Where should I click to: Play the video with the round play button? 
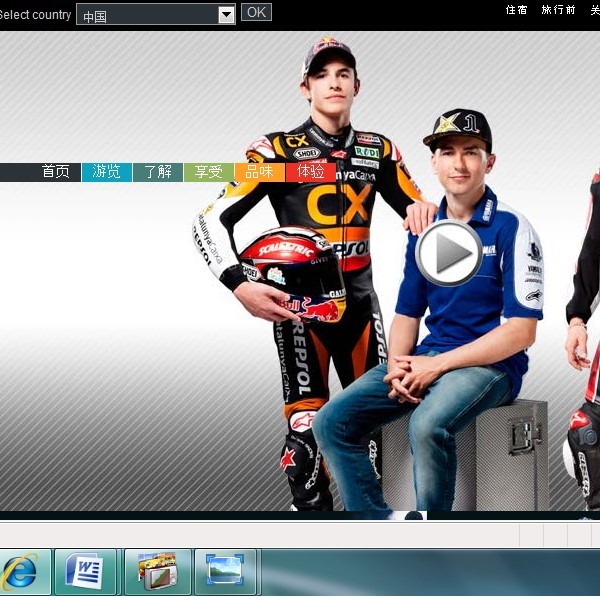point(449,253)
